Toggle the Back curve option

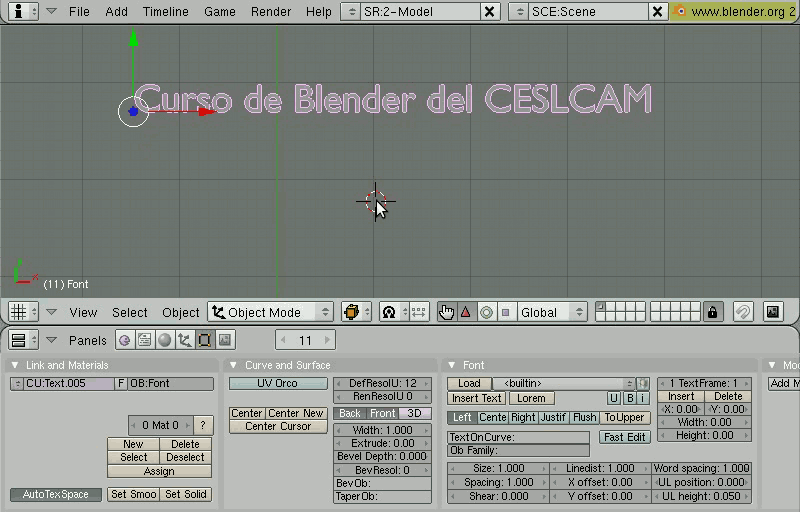coord(349,414)
